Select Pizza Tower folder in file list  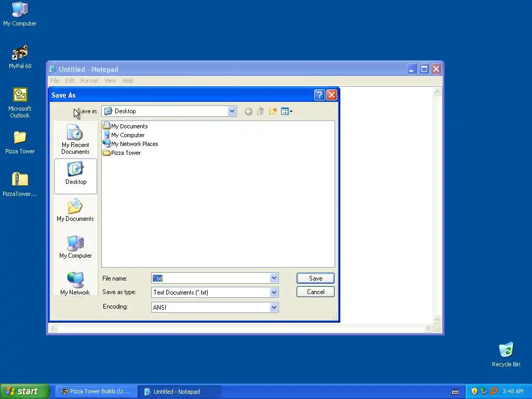[122, 153]
